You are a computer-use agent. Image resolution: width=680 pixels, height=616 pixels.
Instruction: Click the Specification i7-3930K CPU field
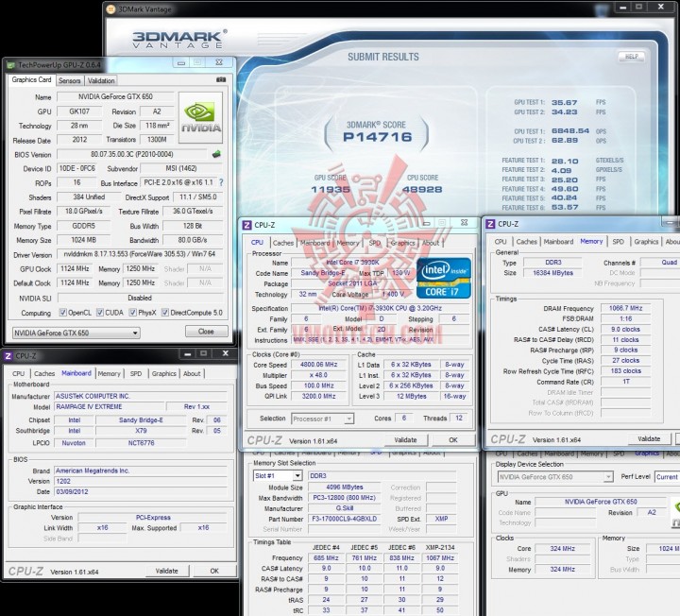[381, 308]
